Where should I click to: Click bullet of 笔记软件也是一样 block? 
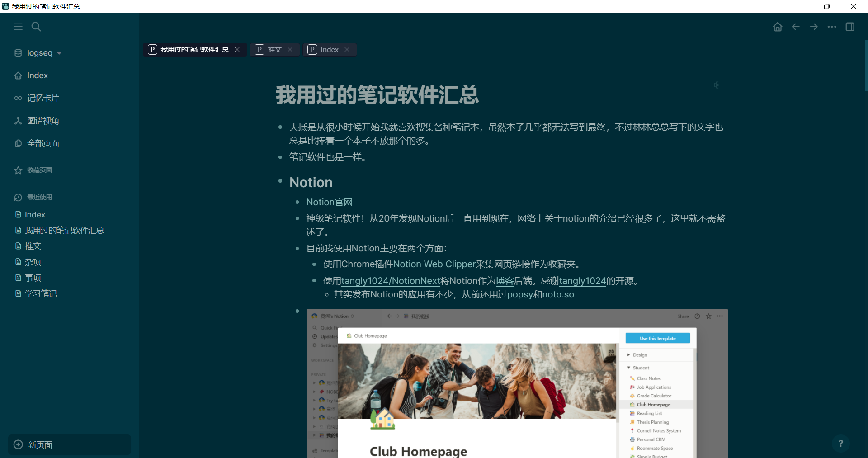pos(280,157)
